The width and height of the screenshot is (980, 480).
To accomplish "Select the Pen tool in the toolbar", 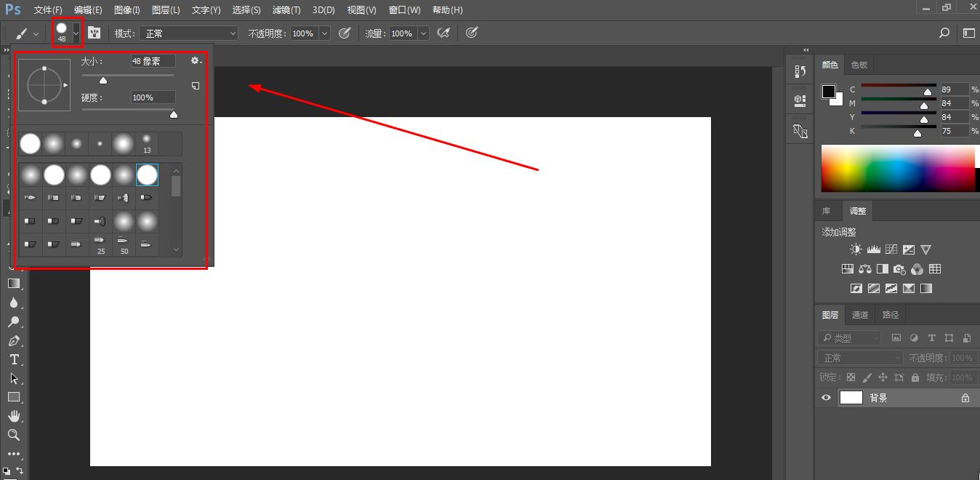I will 14,341.
